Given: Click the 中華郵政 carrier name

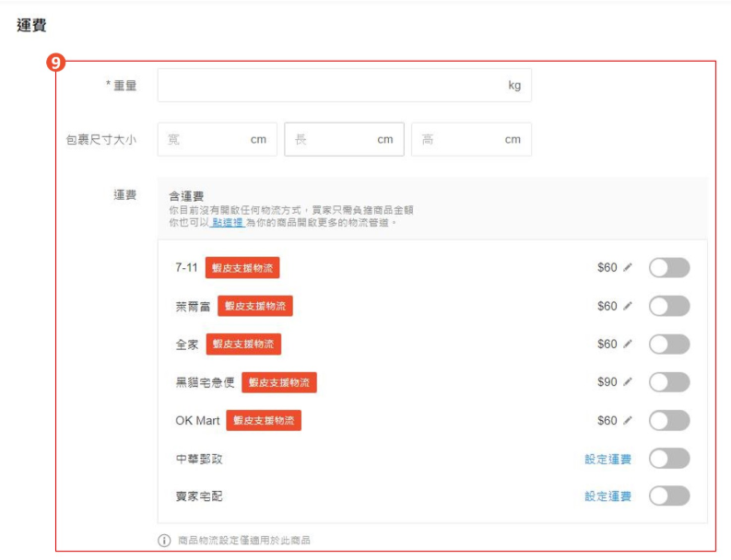Looking at the screenshot, I should [x=199, y=459].
